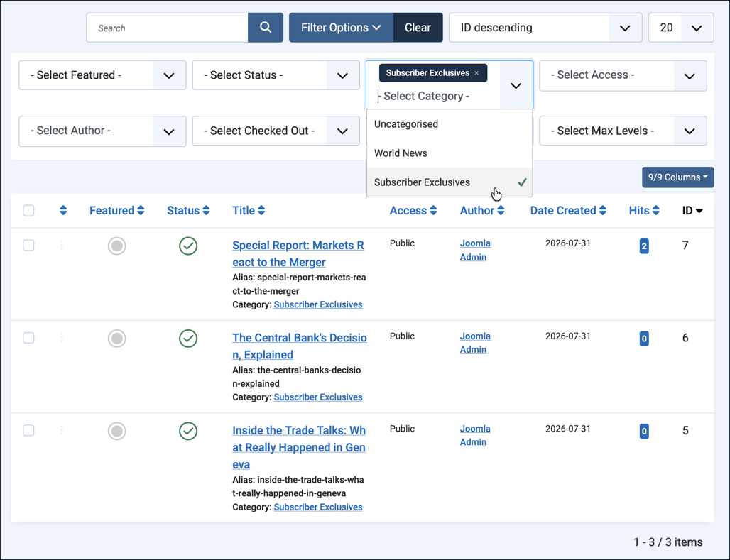Open Subscriber Exclusives category link under Central Bank's Decision

tap(318, 397)
